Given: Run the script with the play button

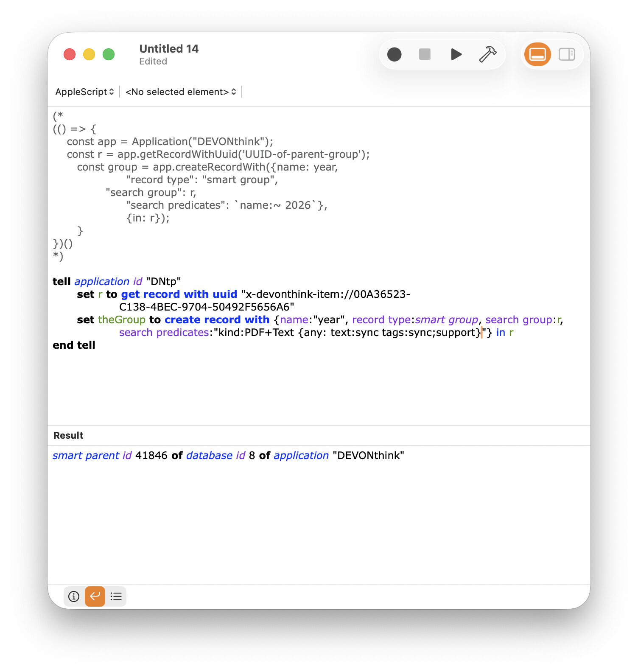Looking at the screenshot, I should pyautogui.click(x=456, y=54).
